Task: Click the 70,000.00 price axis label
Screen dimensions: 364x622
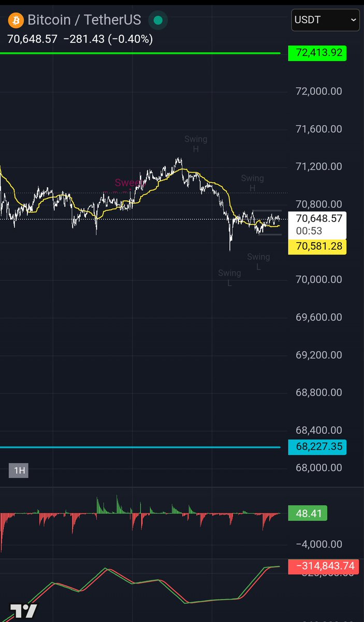Action: tap(319, 279)
